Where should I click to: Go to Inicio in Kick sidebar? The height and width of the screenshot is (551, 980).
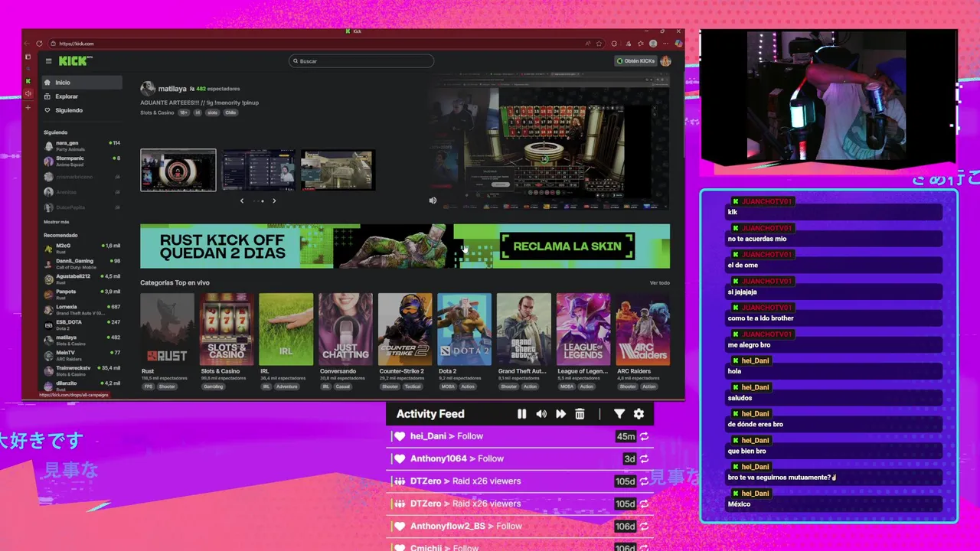80,83
